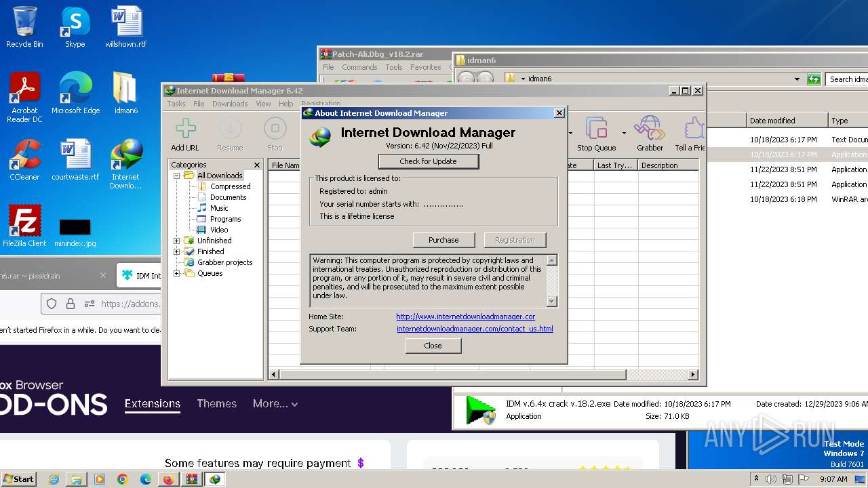The image size is (868, 488).
Task: Click the Close button in About dialog
Action: click(433, 346)
